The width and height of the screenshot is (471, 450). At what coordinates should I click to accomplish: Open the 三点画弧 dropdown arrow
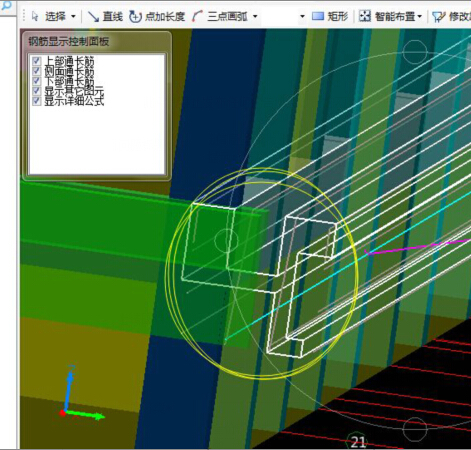(255, 16)
